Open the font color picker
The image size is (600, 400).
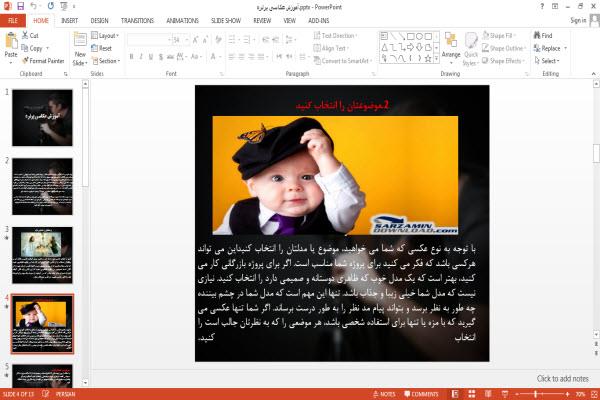(x=214, y=57)
